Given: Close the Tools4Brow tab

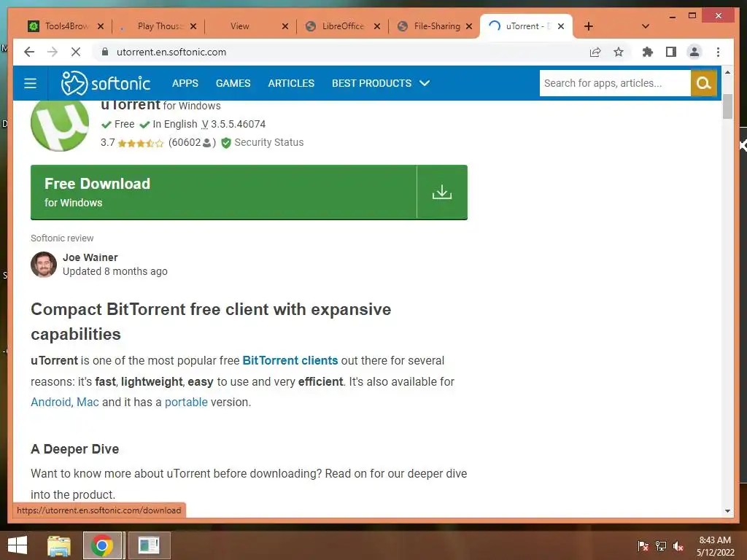Looking at the screenshot, I should pyautogui.click(x=101, y=26).
